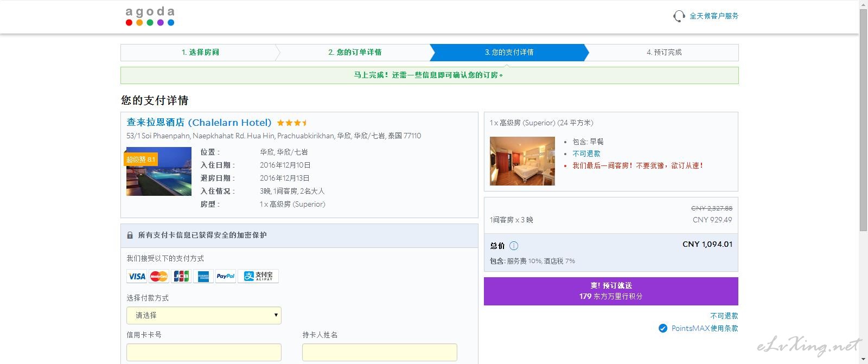
Task: Click the MasterCard icon
Action: coord(159,276)
